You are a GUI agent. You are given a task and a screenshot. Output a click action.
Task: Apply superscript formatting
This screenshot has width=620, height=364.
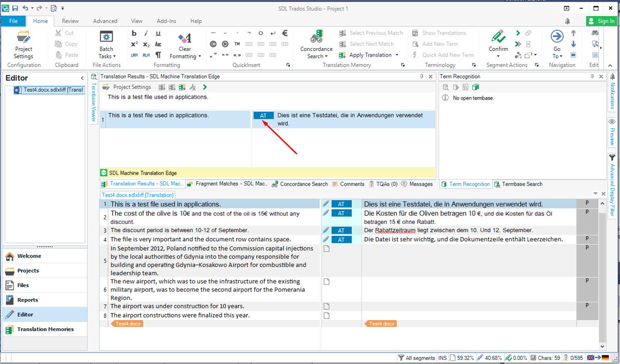(x=134, y=44)
